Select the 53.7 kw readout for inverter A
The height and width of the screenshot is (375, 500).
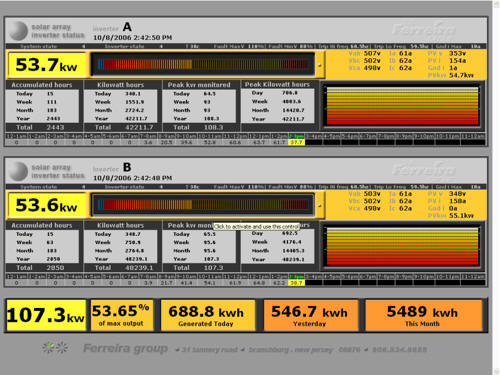[47, 64]
